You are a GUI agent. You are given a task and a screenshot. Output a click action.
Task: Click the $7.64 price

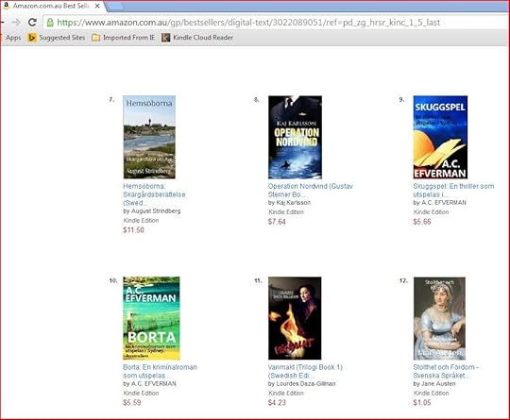click(277, 222)
